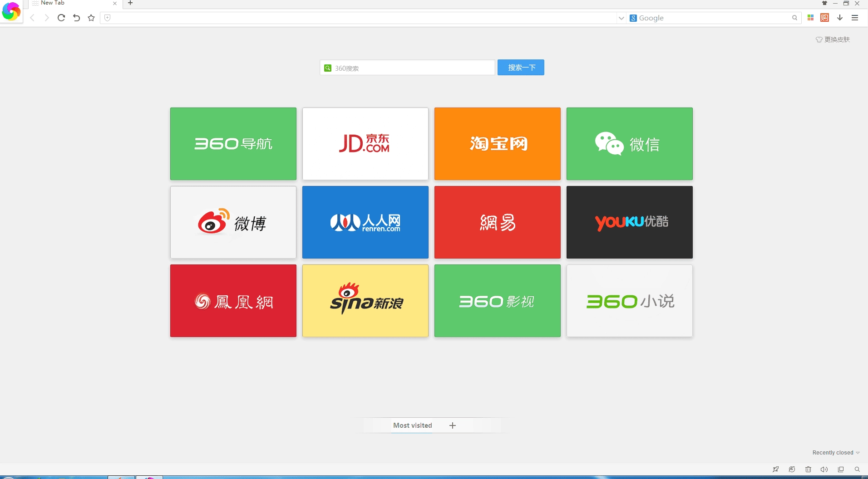
Task: Open the 360导航 tile
Action: (233, 144)
